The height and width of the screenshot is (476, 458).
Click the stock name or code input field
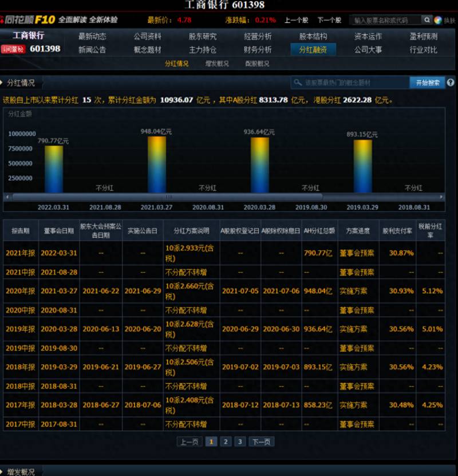click(x=385, y=21)
